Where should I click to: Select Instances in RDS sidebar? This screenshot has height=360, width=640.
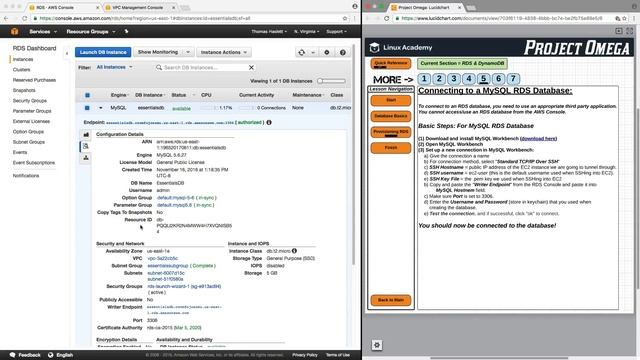[x=23, y=59]
